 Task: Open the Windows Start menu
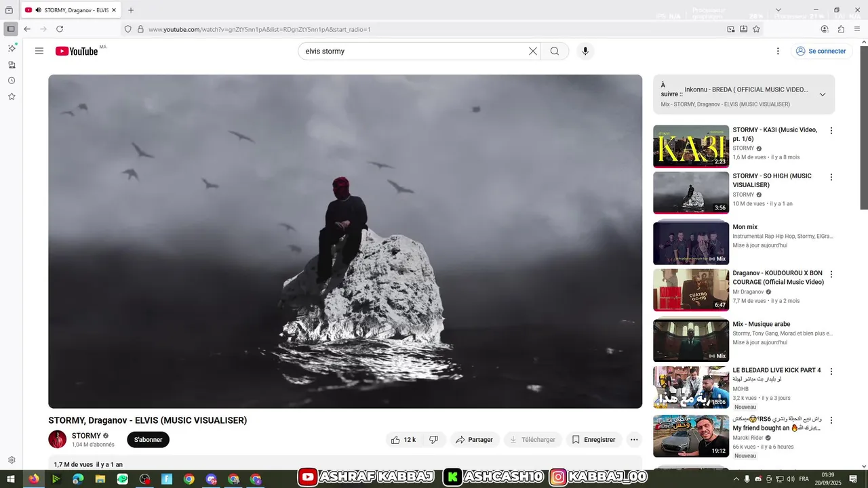pyautogui.click(x=11, y=479)
